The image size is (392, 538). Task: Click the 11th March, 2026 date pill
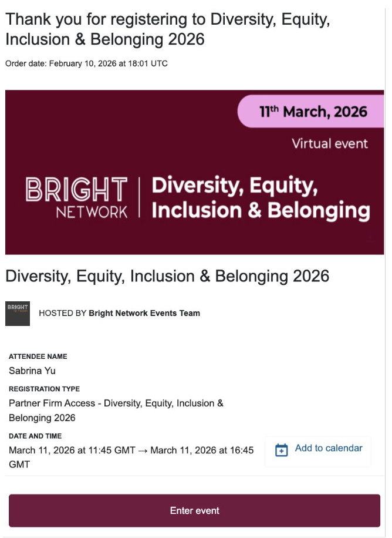click(x=310, y=112)
